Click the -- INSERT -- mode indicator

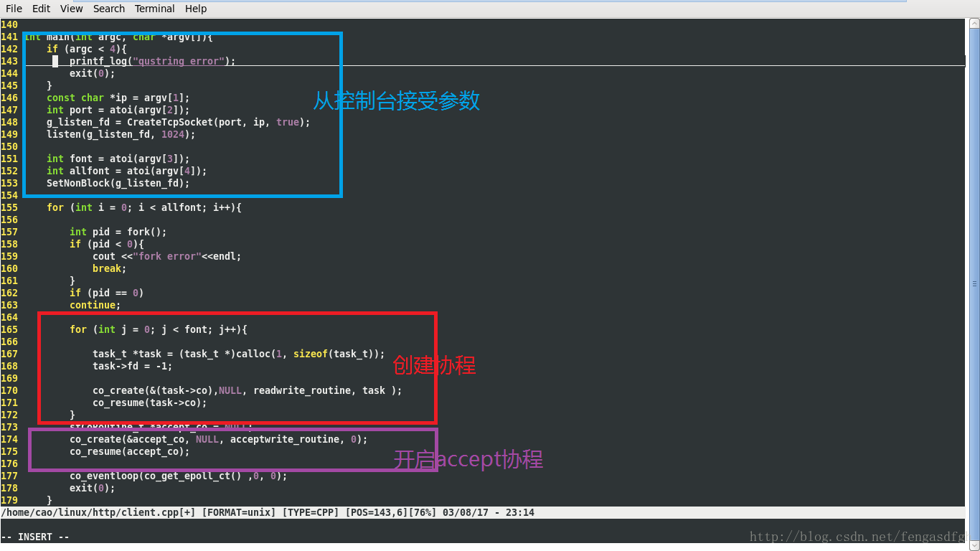[35, 537]
